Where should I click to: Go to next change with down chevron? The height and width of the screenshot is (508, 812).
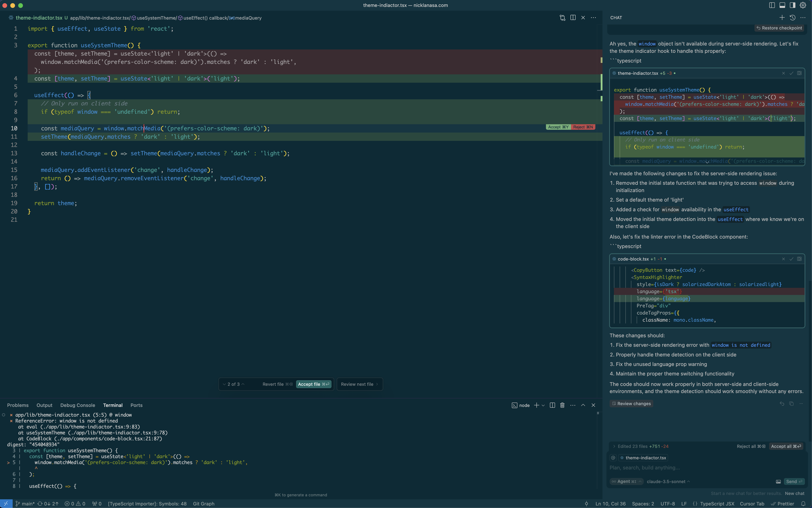(224, 384)
